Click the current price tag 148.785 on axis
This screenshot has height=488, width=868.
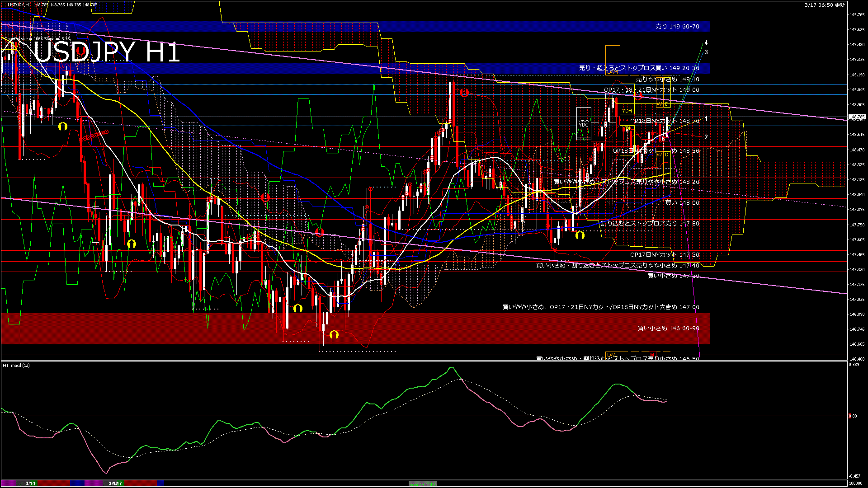pyautogui.click(x=857, y=117)
